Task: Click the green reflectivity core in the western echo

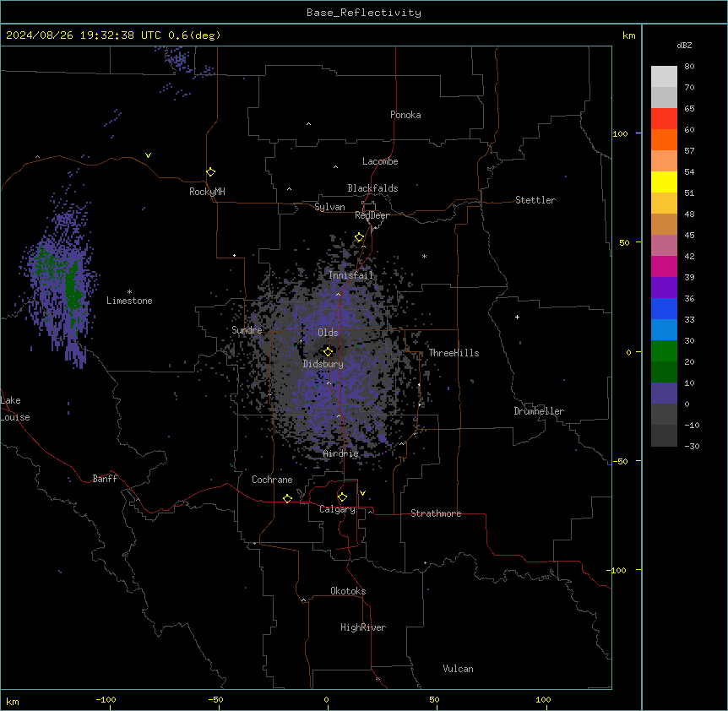Action: tap(71, 288)
